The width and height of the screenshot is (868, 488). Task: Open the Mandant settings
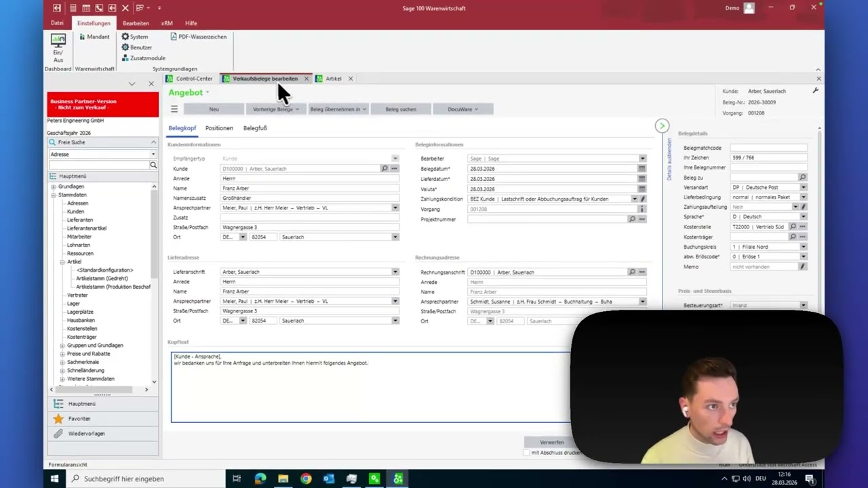coord(94,37)
